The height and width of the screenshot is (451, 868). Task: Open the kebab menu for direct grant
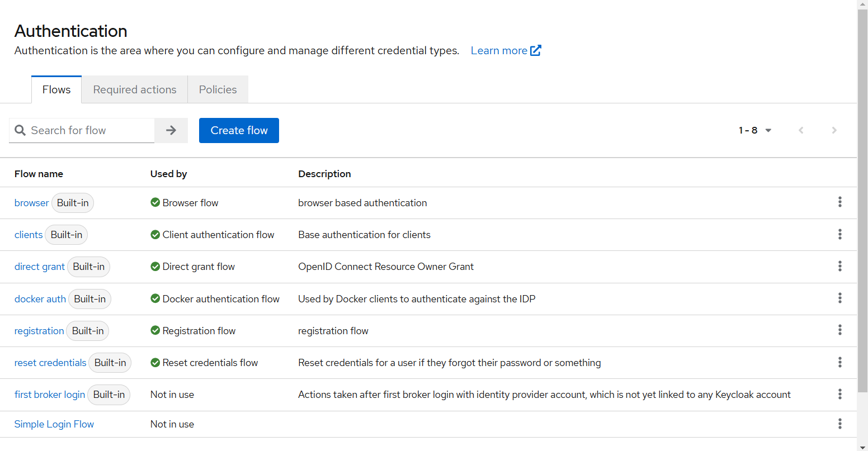[840, 267]
